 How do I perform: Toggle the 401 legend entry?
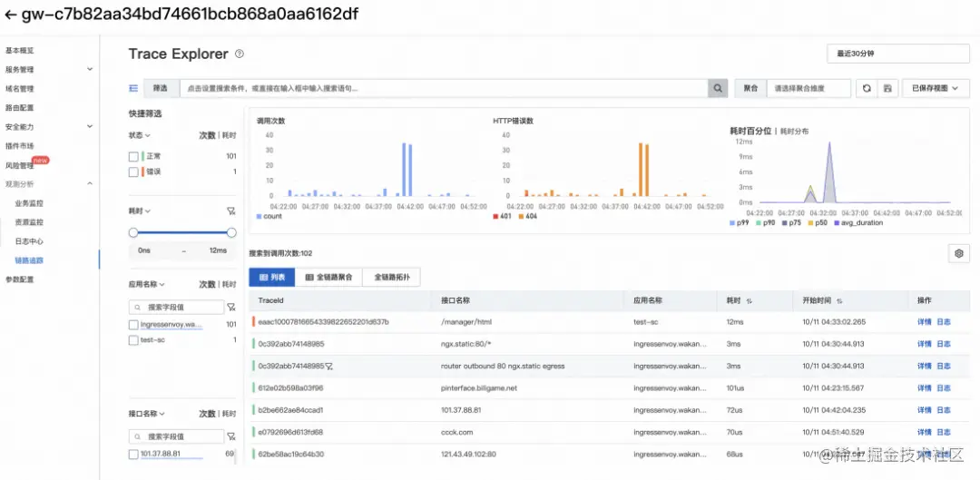tap(503, 216)
